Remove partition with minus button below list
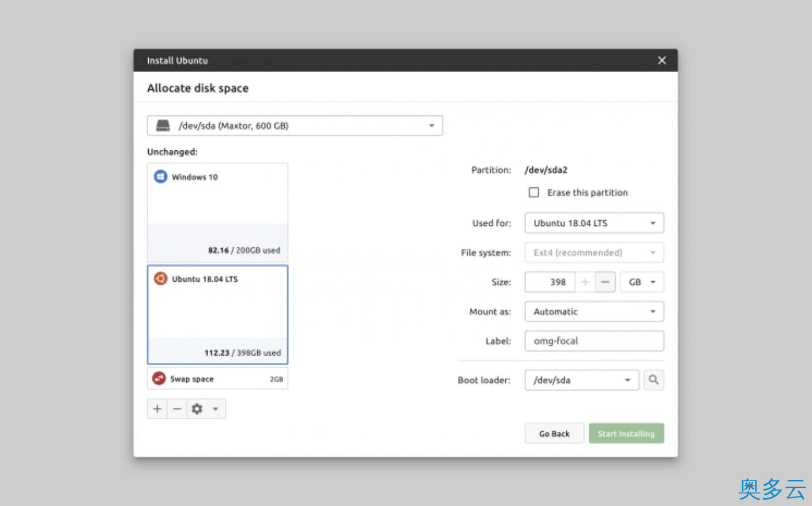Viewport: 812px width, 506px height. pyautogui.click(x=177, y=409)
